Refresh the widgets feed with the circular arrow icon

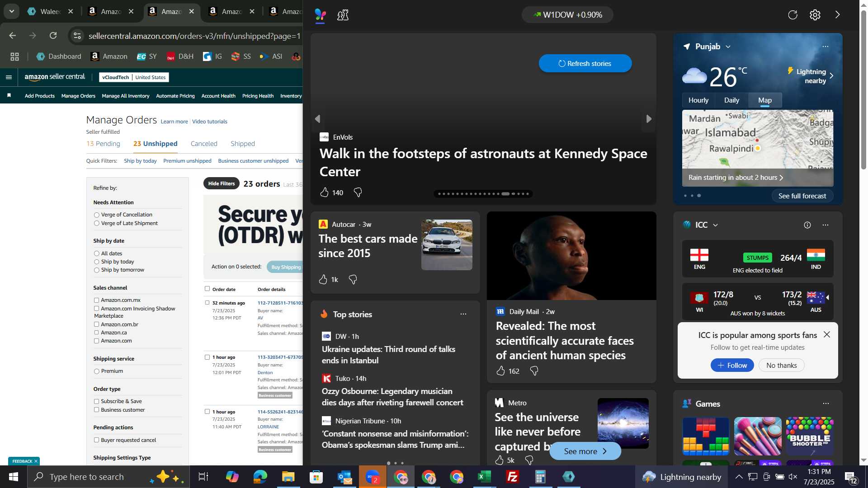793,15
